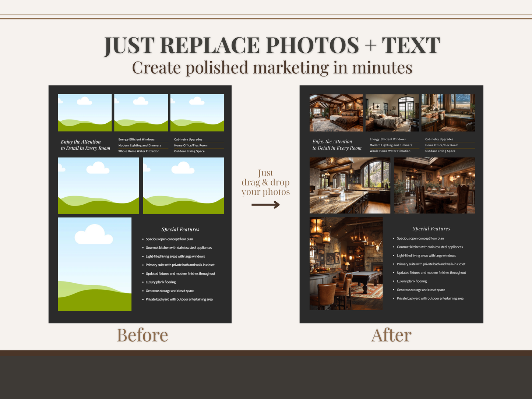Click "Modern Lighting and Dimmers" in the Before page
The height and width of the screenshot is (399, 532).
click(x=140, y=145)
